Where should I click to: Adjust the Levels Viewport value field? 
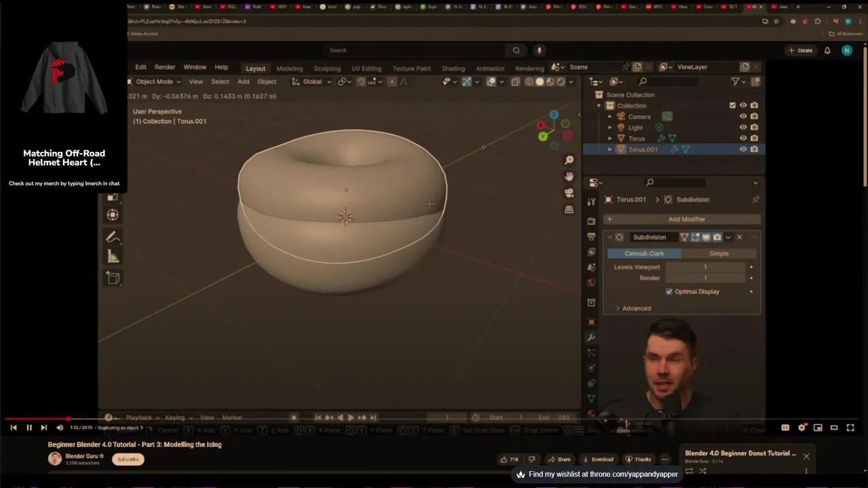coord(705,267)
